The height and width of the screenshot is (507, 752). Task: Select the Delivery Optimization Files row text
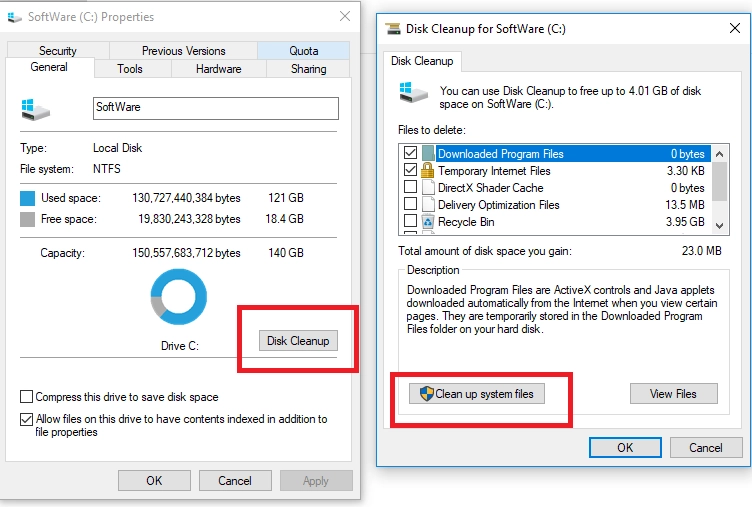click(x=498, y=205)
